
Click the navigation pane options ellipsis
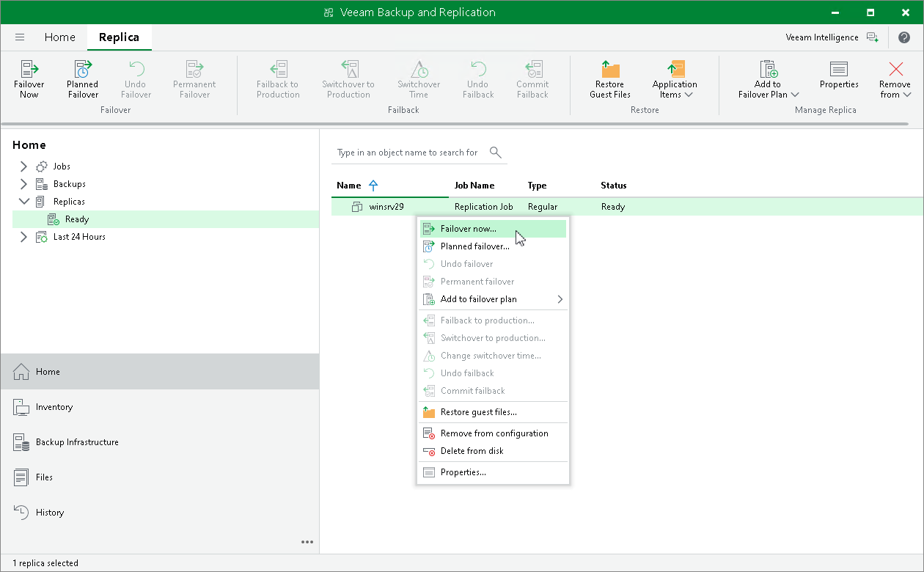click(307, 543)
